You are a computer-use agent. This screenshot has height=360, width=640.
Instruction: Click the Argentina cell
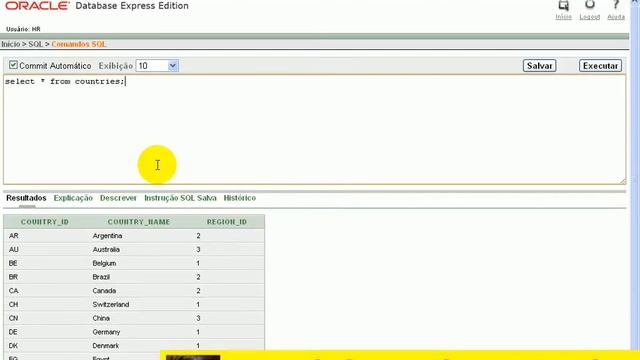pyautogui.click(x=107, y=236)
